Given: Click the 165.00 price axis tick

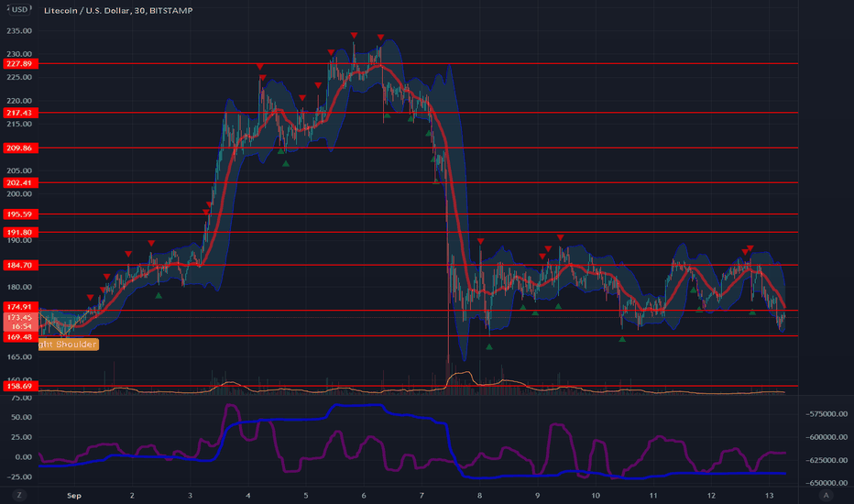Looking at the screenshot, I should click(x=19, y=356).
